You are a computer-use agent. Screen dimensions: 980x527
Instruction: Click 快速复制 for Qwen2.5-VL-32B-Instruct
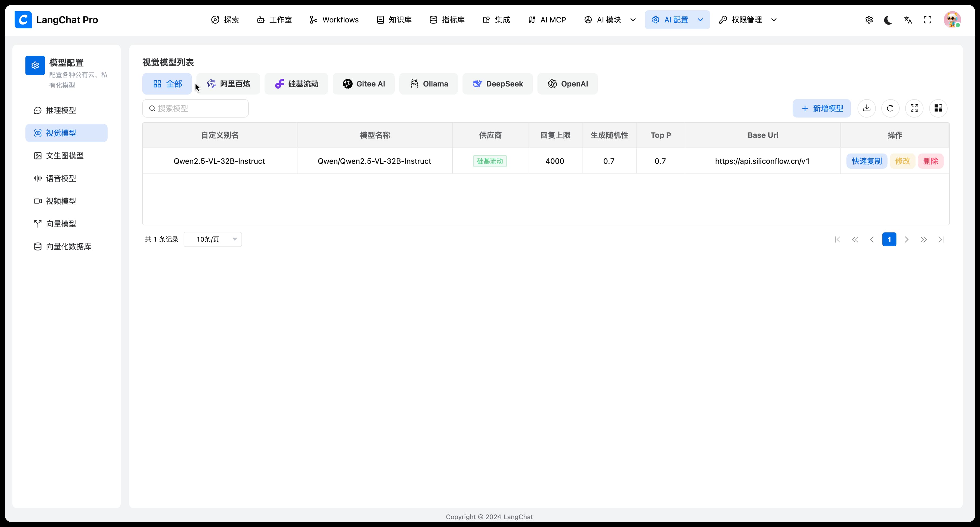pos(867,161)
